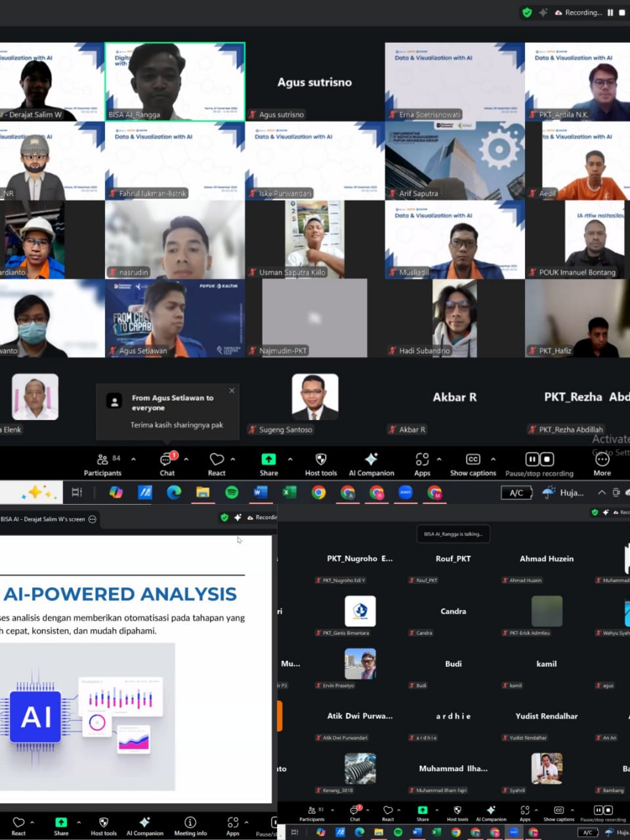Open Chat with unread badge in top window

point(167,464)
